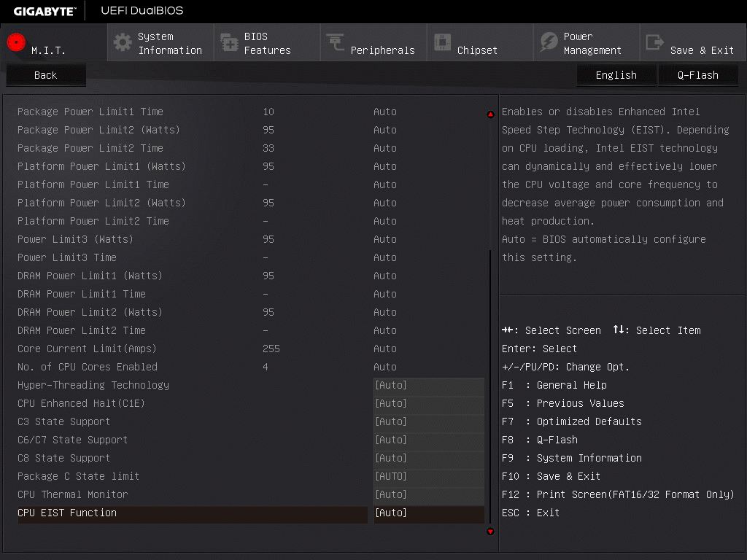Viewport: 747px width, 560px height.
Task: Open C3 State Support [Auto] option
Action: pos(429,421)
